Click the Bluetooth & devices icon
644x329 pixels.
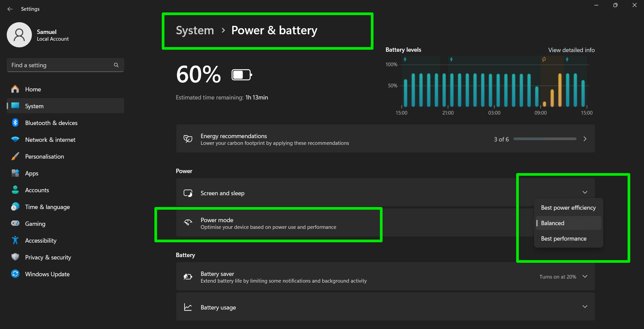click(15, 123)
